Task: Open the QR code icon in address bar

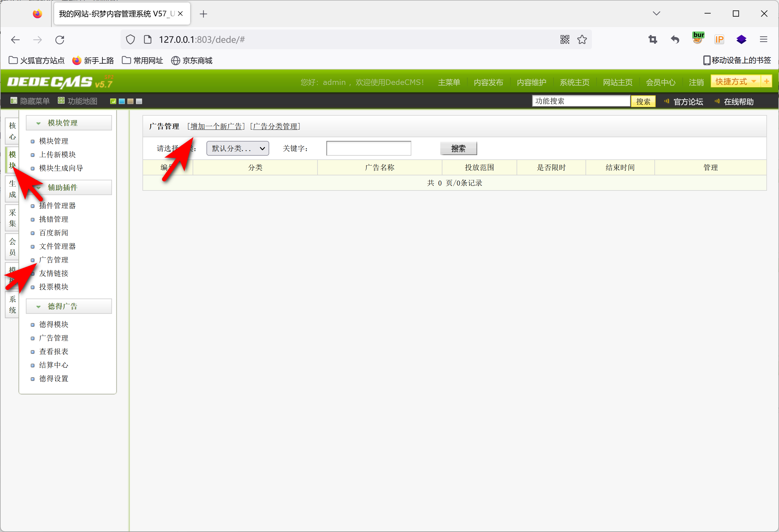Action: pos(565,40)
